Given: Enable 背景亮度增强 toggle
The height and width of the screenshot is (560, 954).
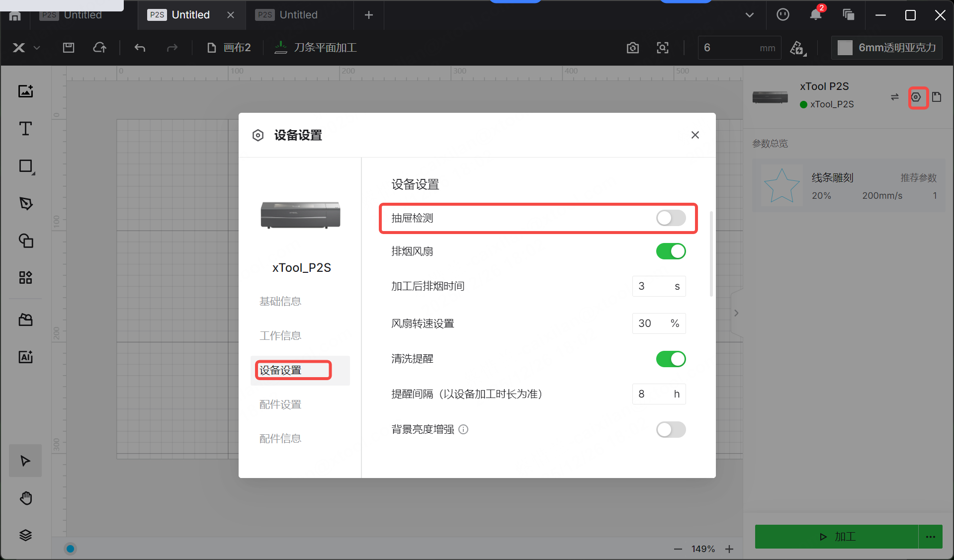Looking at the screenshot, I should point(670,429).
